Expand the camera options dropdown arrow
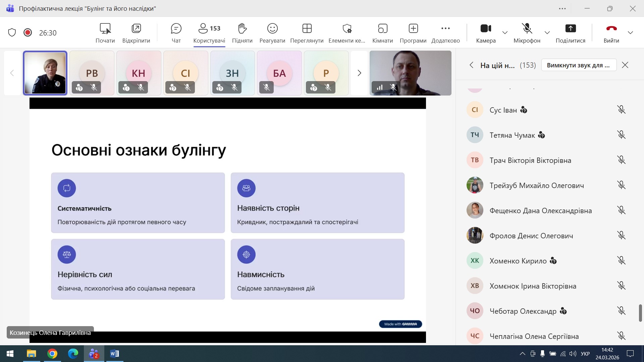The image size is (644, 362). pyautogui.click(x=505, y=33)
